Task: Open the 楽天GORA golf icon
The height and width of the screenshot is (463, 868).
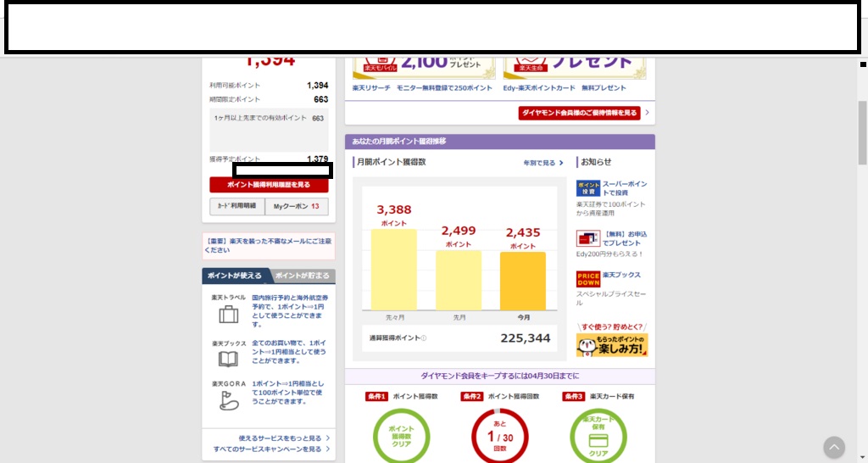Action: coord(228,400)
